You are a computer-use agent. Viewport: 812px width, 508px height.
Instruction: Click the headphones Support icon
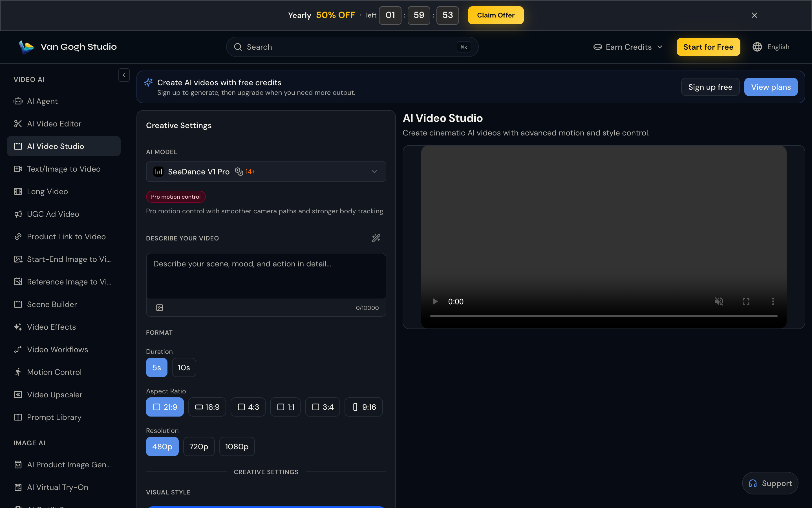[753, 483]
